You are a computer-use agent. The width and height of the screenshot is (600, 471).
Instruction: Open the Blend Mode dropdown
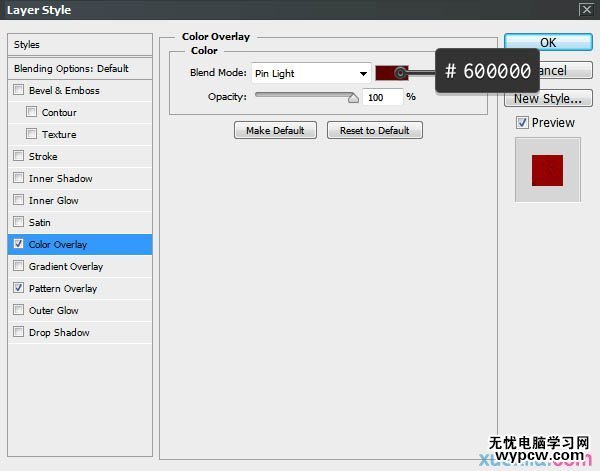pos(311,73)
